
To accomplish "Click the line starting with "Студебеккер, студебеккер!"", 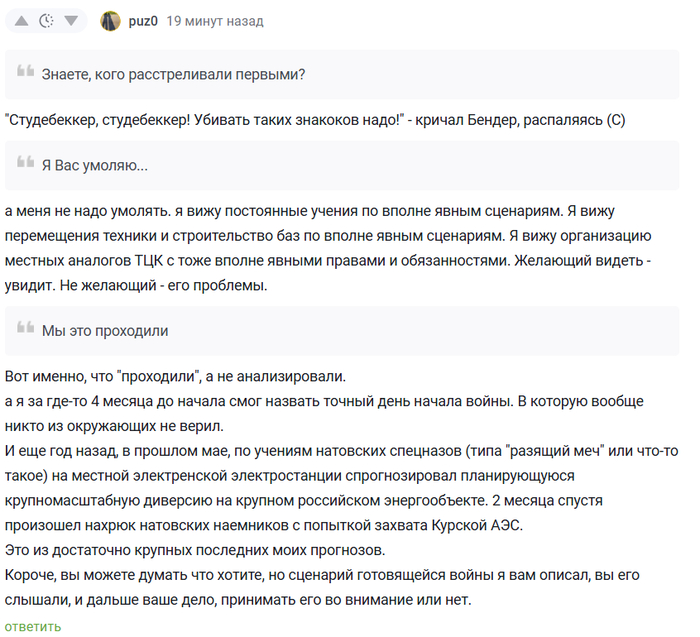I will click(314, 120).
